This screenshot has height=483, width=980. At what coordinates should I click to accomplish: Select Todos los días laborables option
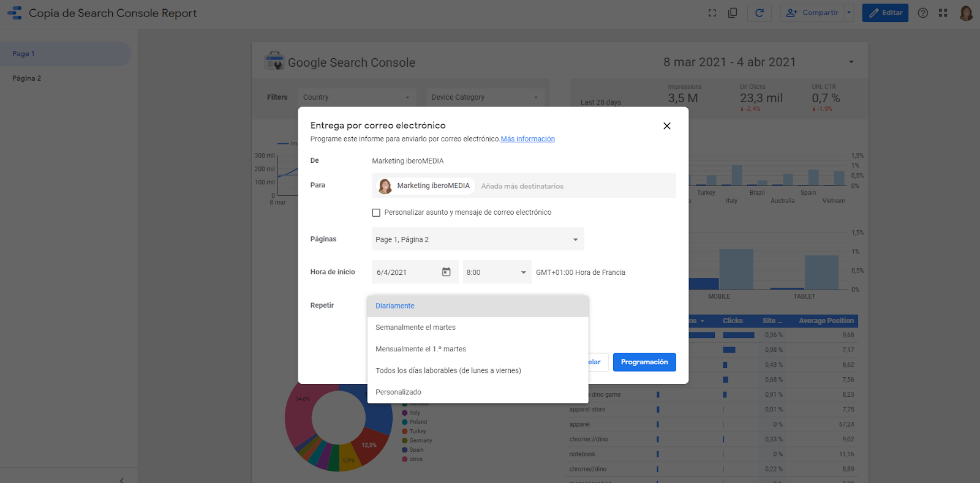click(x=478, y=370)
